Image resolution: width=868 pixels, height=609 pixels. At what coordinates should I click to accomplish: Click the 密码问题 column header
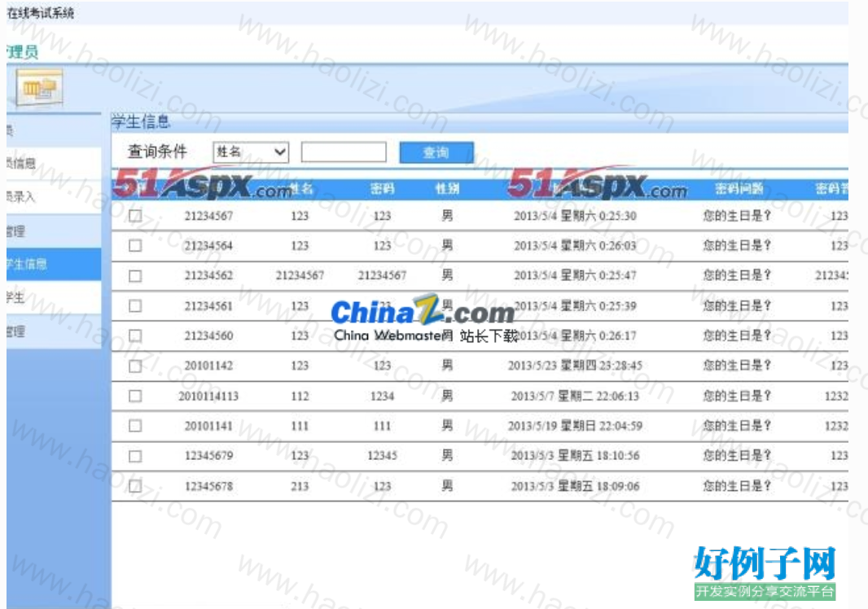pos(739,189)
